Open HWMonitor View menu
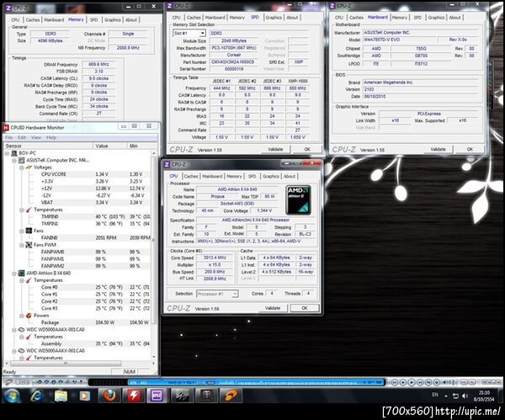This screenshot has width=505, height=420. pyautogui.click(x=35, y=137)
